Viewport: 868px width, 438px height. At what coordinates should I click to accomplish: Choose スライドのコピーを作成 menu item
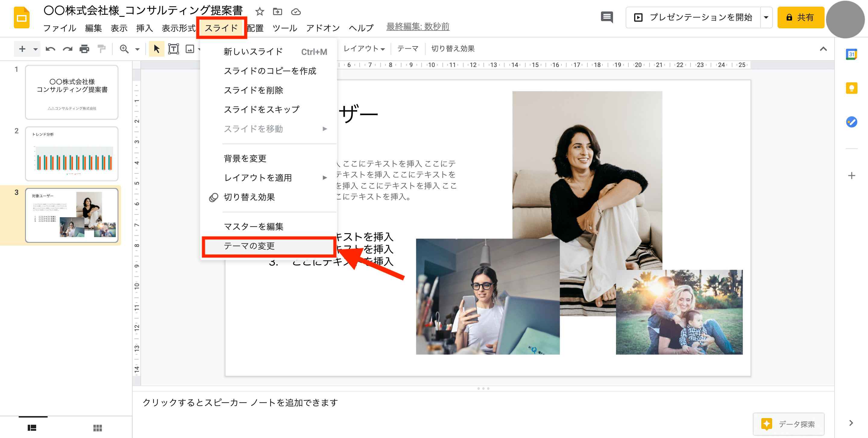[x=269, y=71]
